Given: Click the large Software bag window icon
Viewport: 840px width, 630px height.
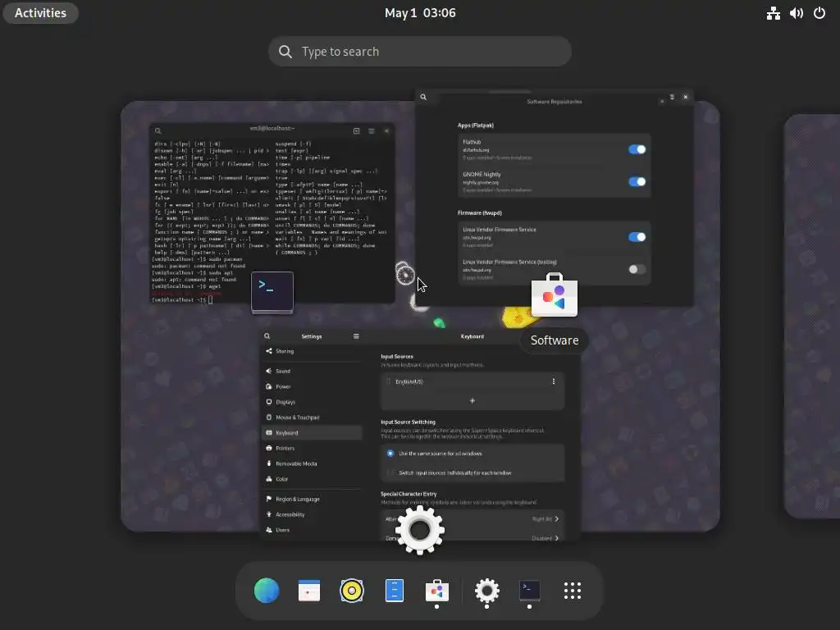Looking at the screenshot, I should (555, 294).
